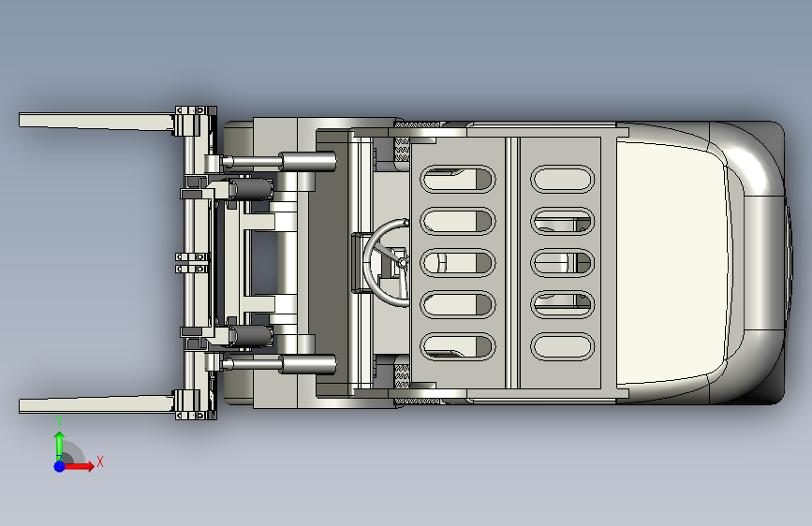Select the lower fork tine of the forklift
Image resolution: width=812 pixels, height=526 pixels.
(x=96, y=404)
